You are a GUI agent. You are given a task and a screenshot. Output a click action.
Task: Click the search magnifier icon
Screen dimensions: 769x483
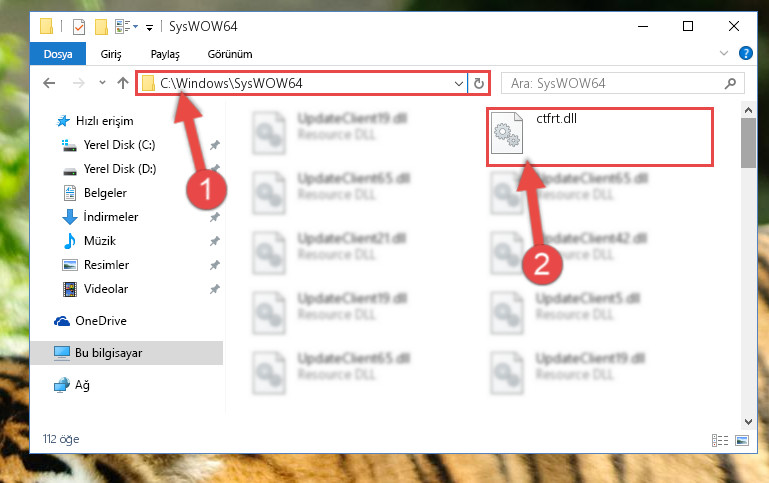pyautogui.click(x=730, y=83)
